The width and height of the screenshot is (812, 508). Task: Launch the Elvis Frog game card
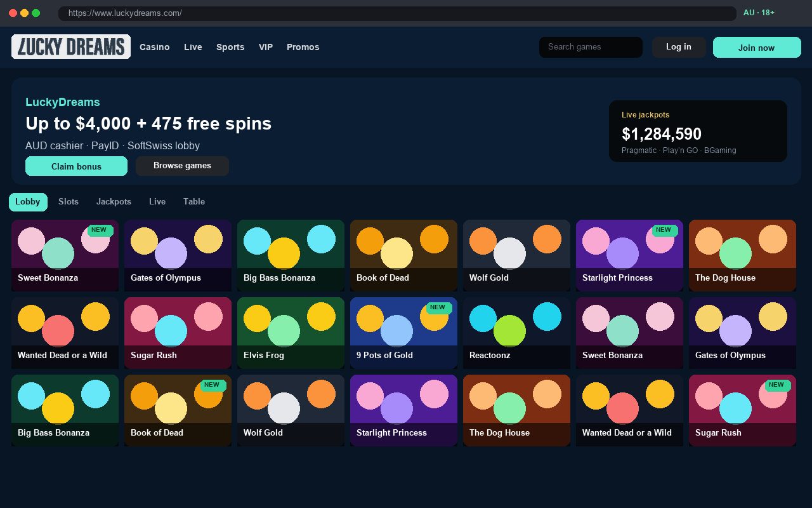(x=291, y=333)
